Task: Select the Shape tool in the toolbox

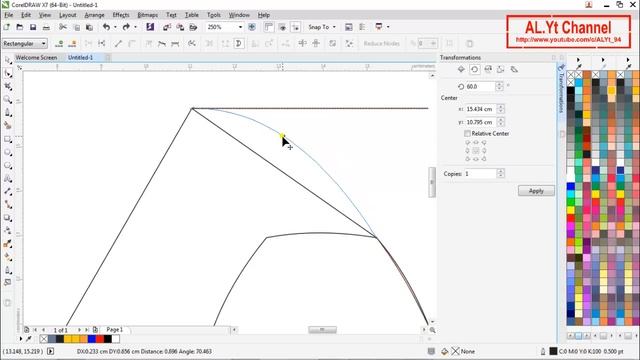Action: click(x=8, y=73)
